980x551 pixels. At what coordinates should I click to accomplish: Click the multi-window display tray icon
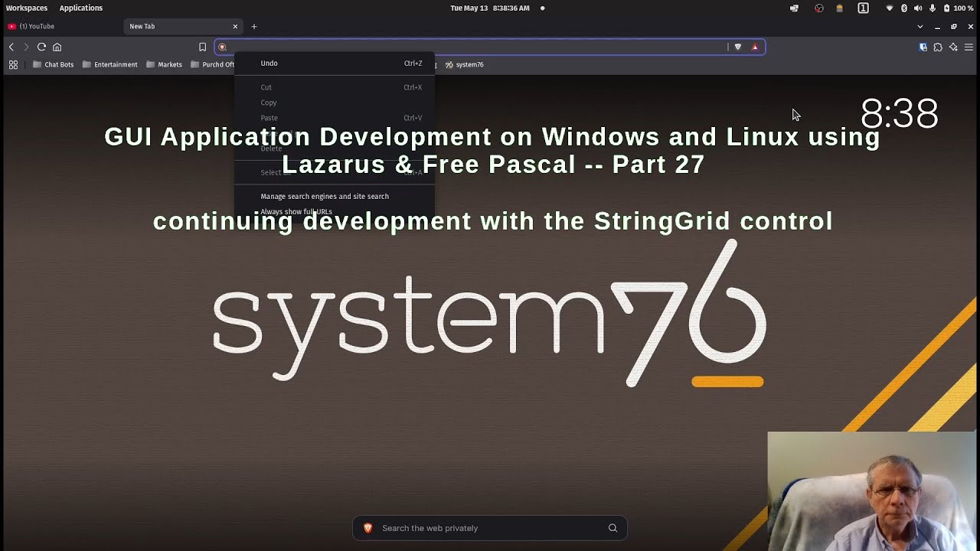[794, 8]
